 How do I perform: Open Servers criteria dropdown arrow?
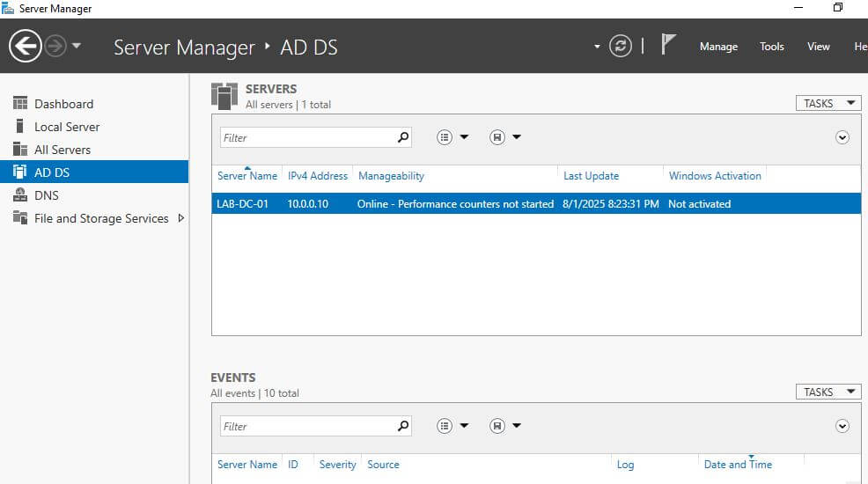coord(465,137)
